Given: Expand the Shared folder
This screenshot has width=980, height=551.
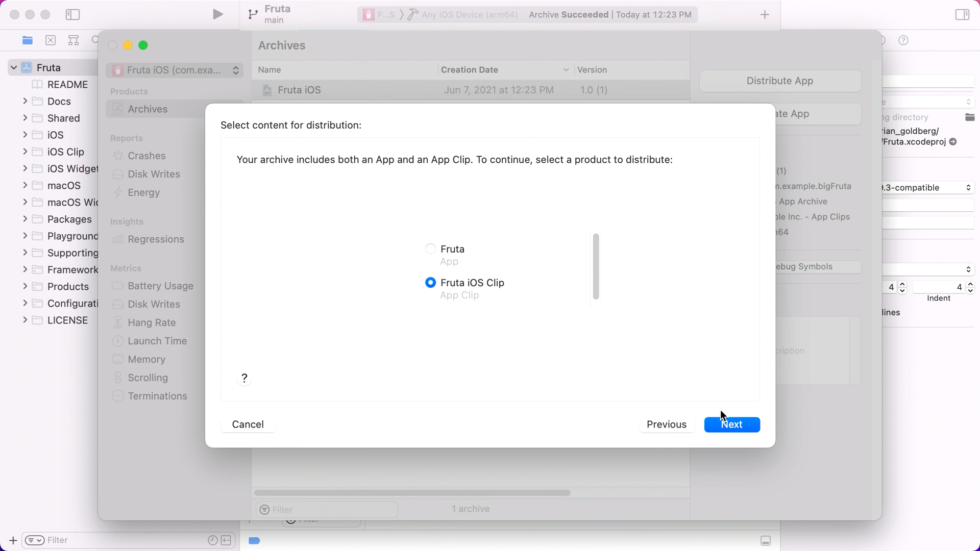Looking at the screenshot, I should (25, 118).
